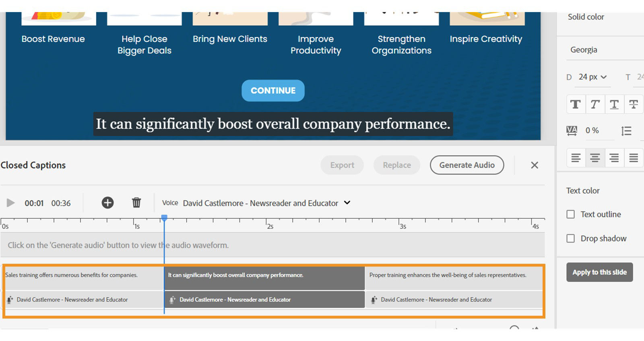Click Apply to this slide button
This screenshot has height=341, width=644.
(599, 272)
